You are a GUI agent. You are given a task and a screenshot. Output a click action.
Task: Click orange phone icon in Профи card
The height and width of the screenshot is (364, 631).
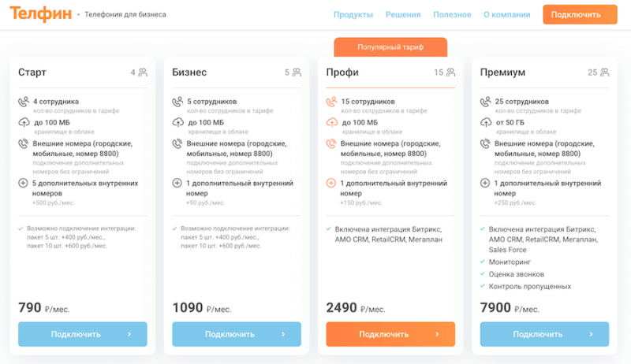point(330,143)
